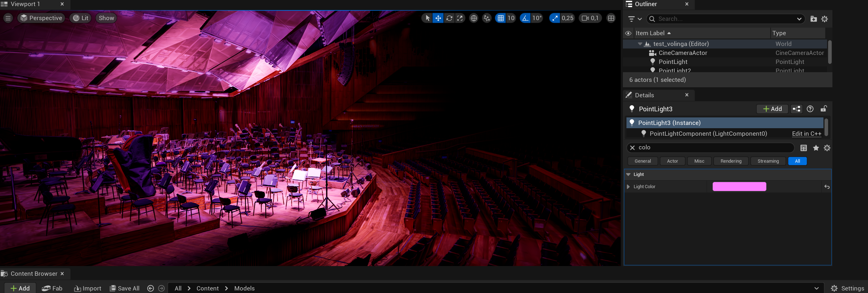
Task: Click the Outliner search field
Action: pos(724,19)
